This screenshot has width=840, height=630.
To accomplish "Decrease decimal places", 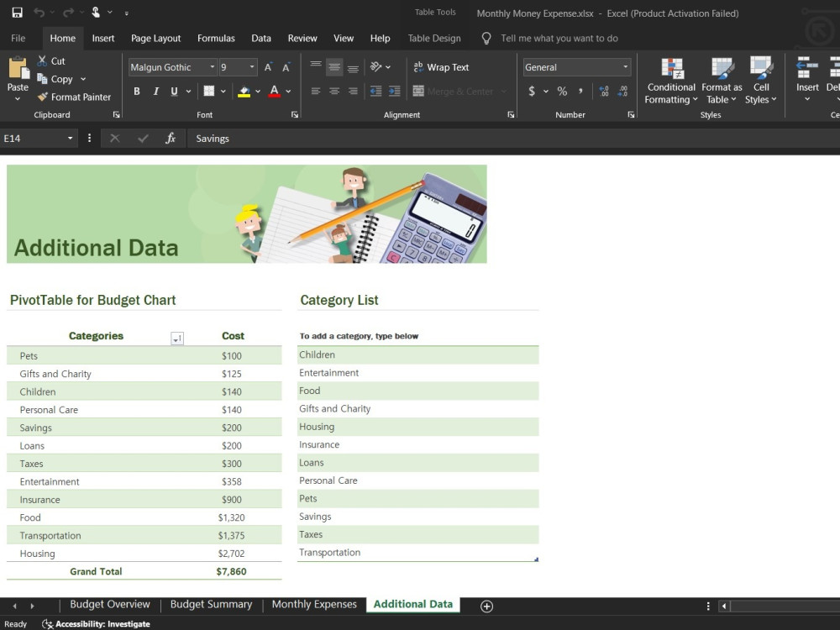I will (622, 91).
